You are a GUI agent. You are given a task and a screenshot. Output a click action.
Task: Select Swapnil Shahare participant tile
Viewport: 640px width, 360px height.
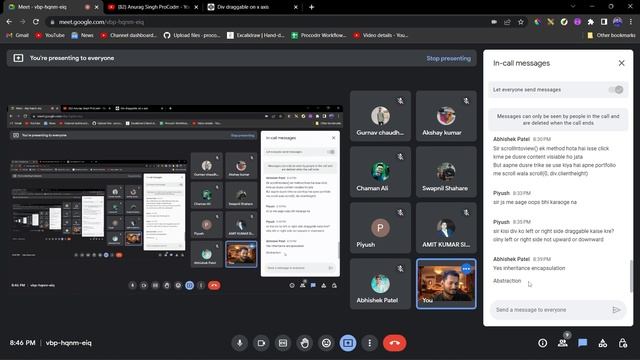(446, 172)
